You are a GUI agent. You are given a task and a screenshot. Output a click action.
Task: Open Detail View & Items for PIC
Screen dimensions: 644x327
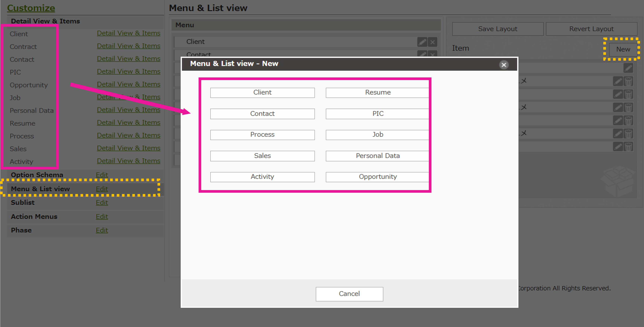(128, 72)
